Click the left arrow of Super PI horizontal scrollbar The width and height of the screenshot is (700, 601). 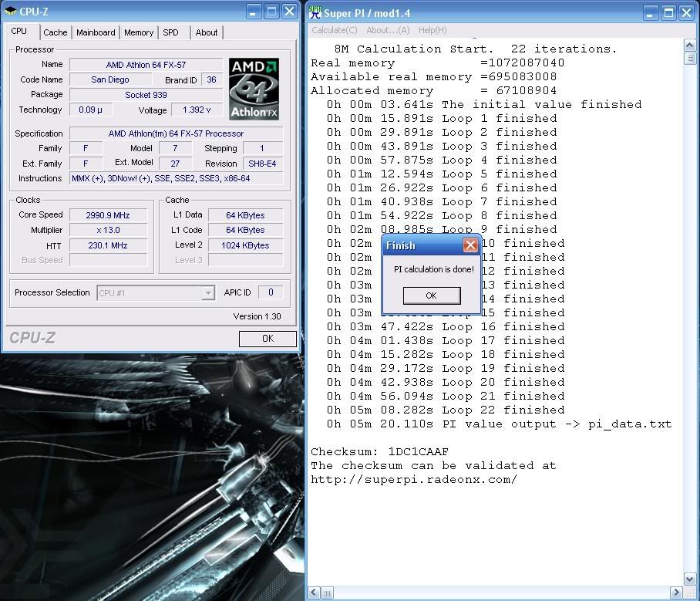[314, 593]
